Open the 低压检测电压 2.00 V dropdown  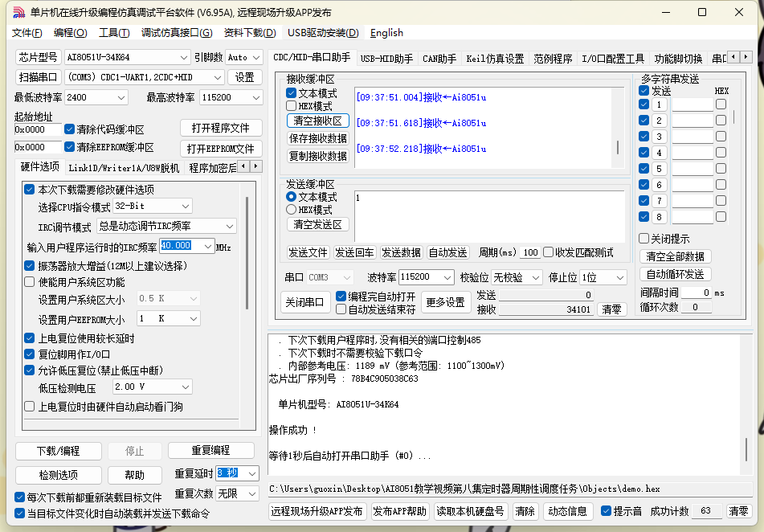coord(153,387)
